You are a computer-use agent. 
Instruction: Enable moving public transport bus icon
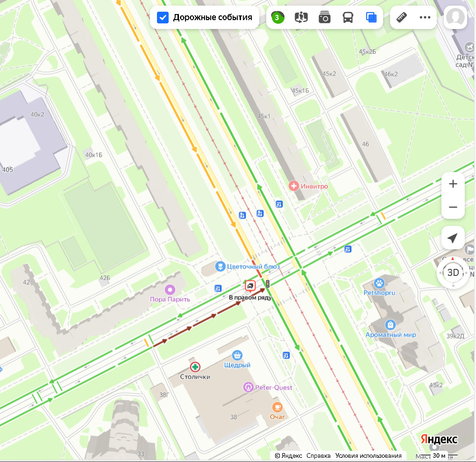point(348,18)
